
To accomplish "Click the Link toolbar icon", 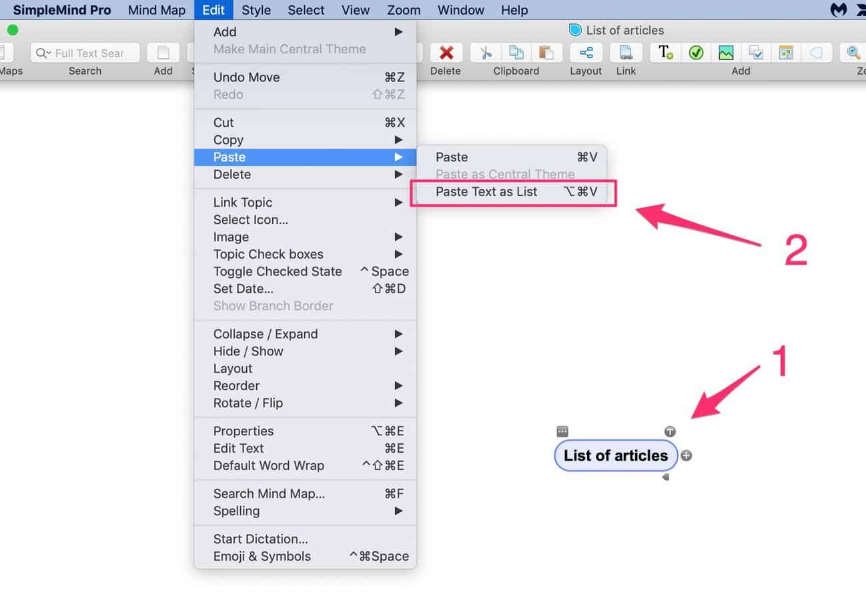I will click(x=626, y=53).
